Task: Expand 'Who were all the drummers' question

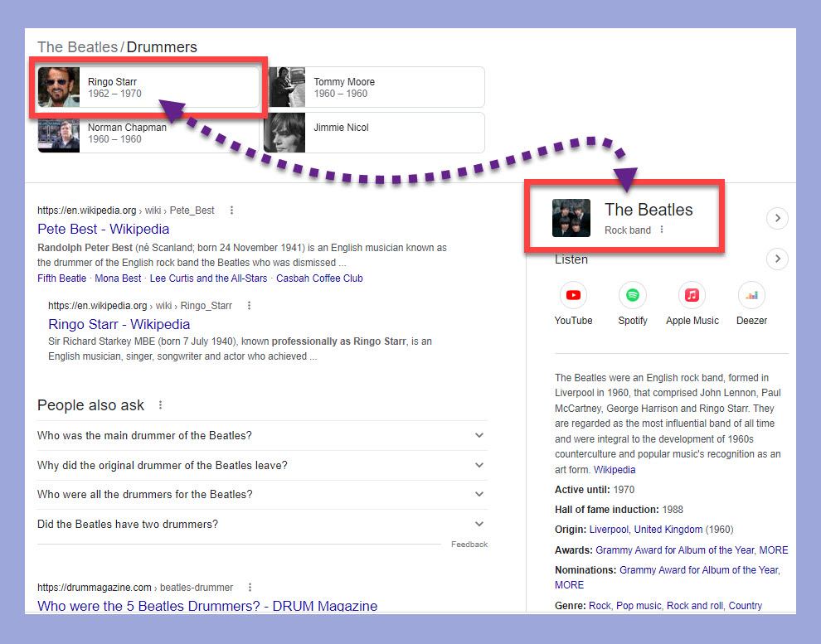Action: [262, 494]
